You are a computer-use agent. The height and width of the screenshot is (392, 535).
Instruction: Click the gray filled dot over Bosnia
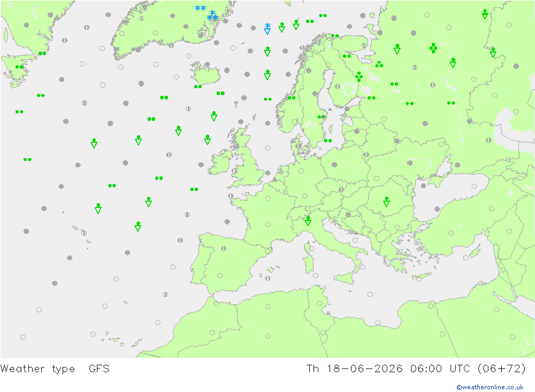348,214
